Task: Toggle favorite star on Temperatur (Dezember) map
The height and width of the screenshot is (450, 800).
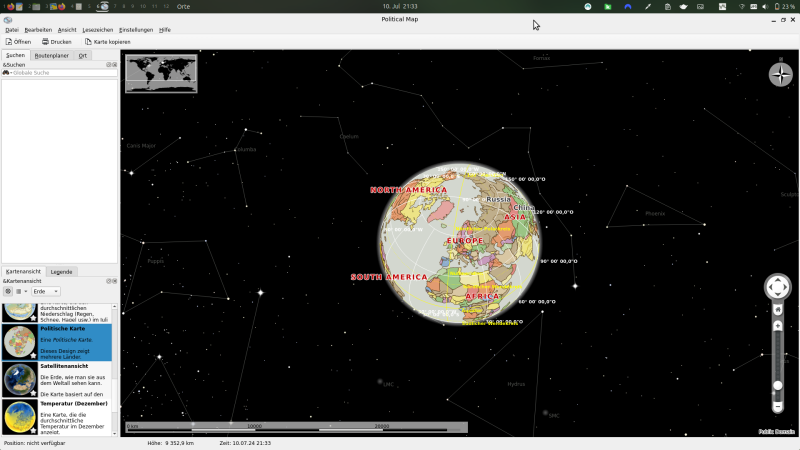Action: point(32,428)
